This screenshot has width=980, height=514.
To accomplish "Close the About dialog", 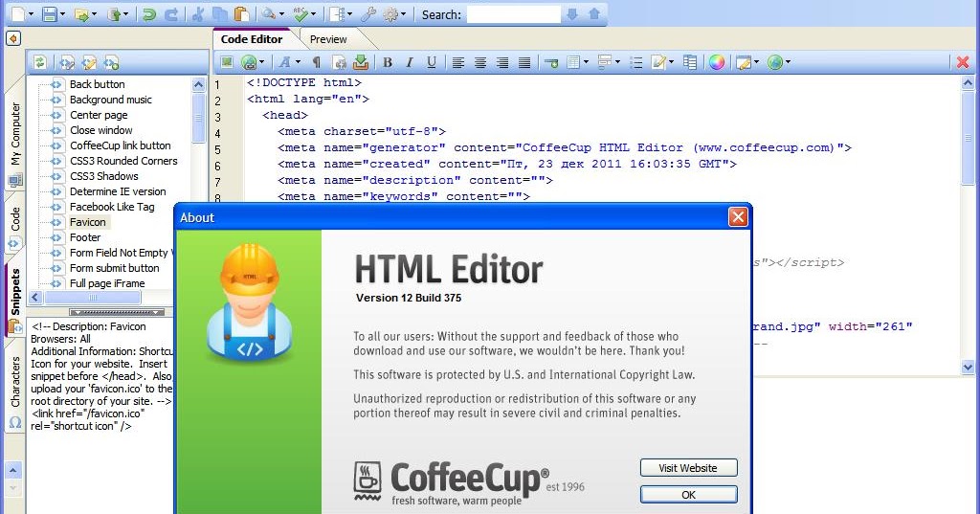I will point(738,217).
